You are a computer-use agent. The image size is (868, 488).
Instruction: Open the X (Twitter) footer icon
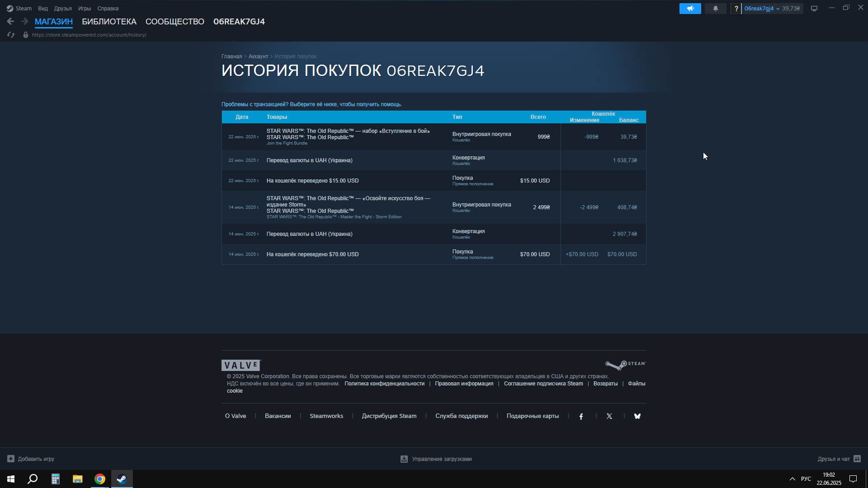(609, 416)
